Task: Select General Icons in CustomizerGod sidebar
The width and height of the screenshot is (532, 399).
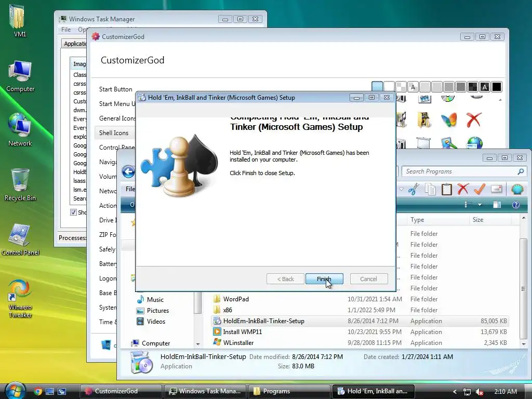Action: (117, 118)
